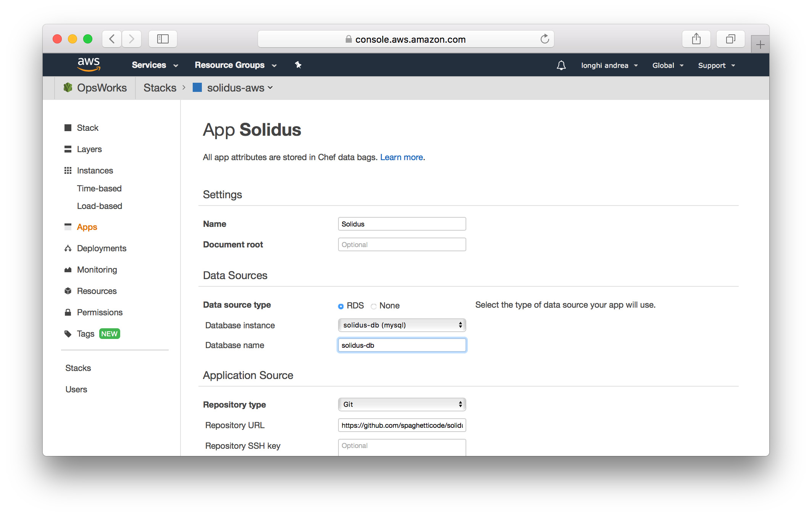Open Layers via its sidebar icon
812x517 pixels.
(x=68, y=149)
